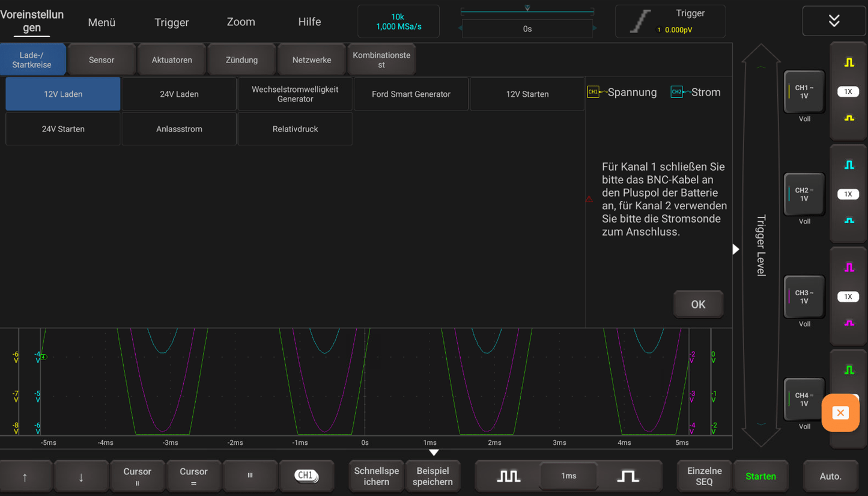868x496 pixels.
Task: Switch to the Zündung tab
Action: [241, 60]
